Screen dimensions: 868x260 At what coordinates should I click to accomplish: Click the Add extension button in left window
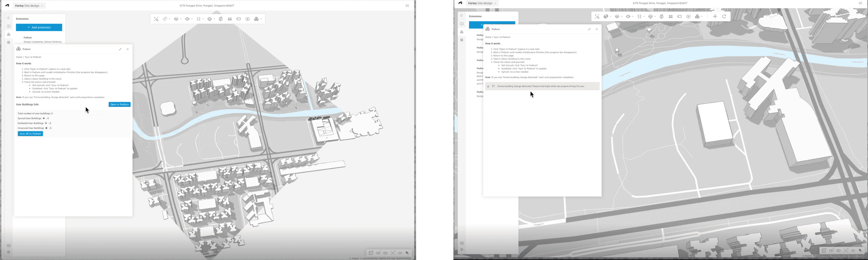pyautogui.click(x=39, y=27)
